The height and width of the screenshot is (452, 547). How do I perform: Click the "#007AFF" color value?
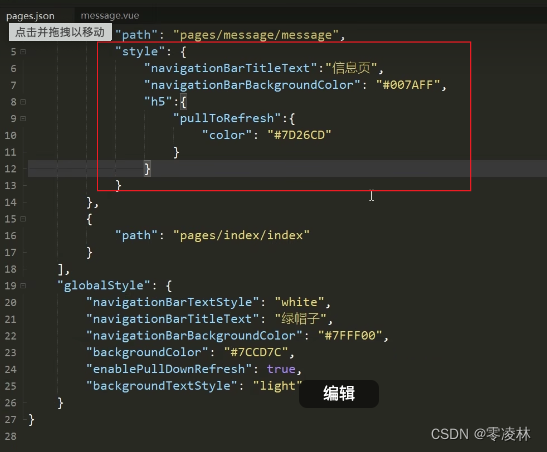[x=408, y=85]
